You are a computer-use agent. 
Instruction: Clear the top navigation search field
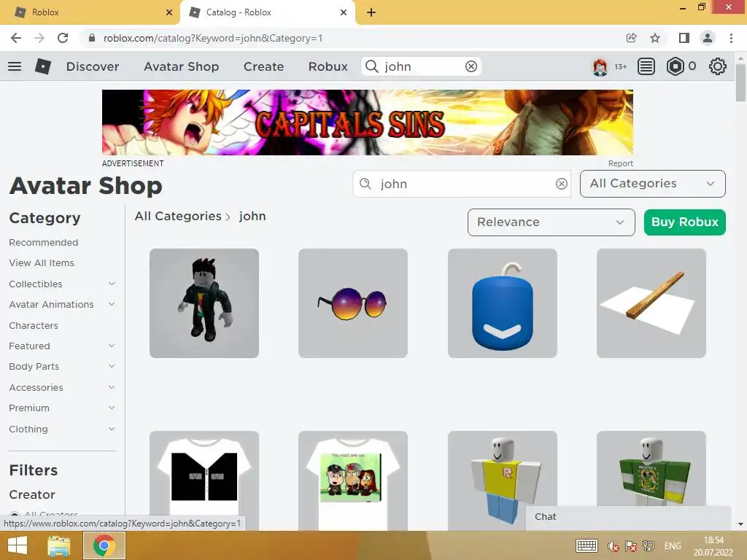click(471, 66)
